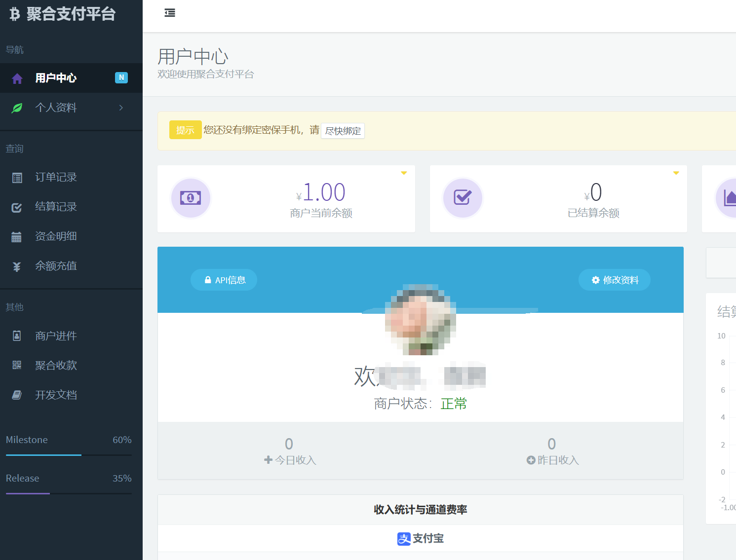Click the 结算记录 checkmark icon
The height and width of the screenshot is (560, 736).
pos(17,207)
